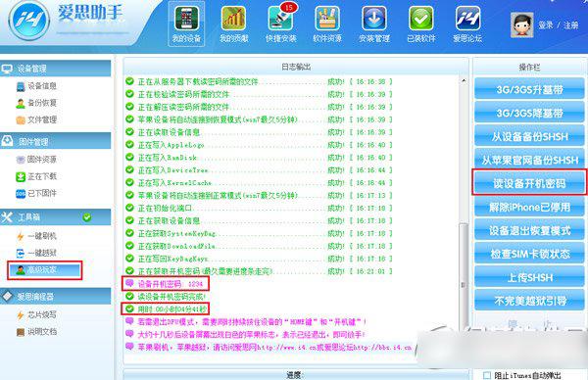Click 日志输出 panel header

296,67
